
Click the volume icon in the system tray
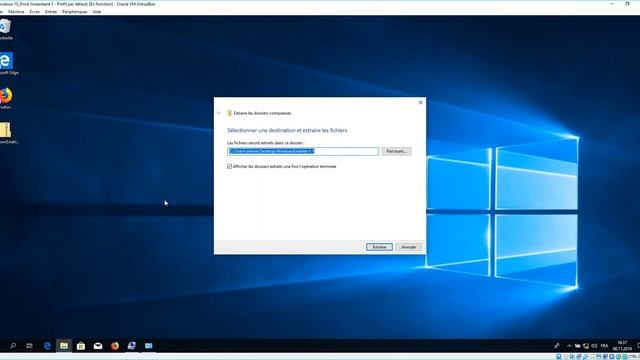594,346
